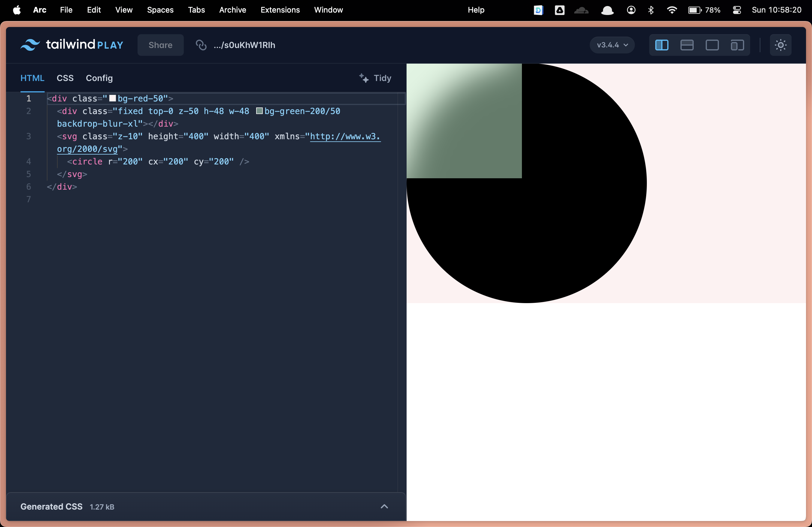812x527 pixels.
Task: Switch to the Config tab
Action: [x=99, y=78]
